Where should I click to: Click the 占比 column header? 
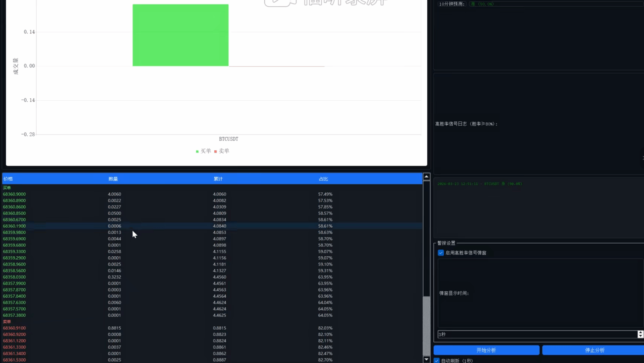coord(323,179)
